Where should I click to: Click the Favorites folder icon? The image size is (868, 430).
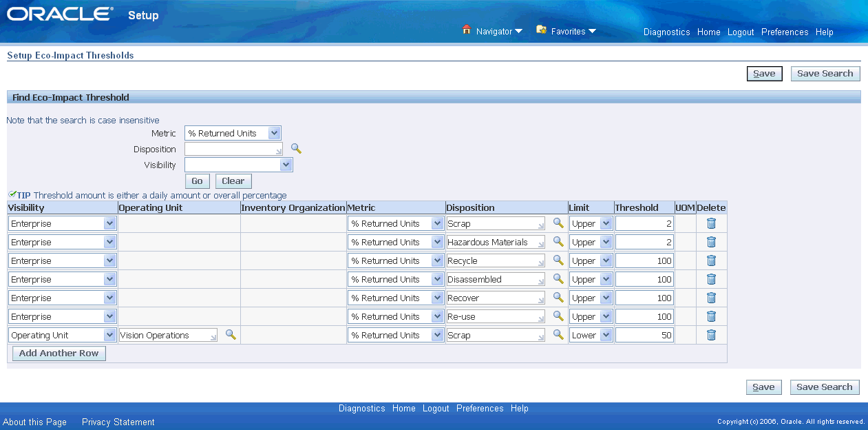point(541,30)
